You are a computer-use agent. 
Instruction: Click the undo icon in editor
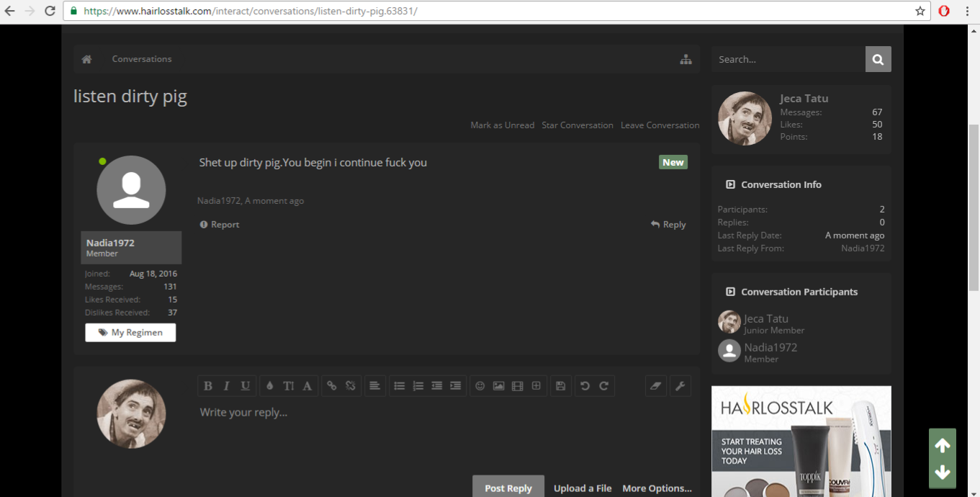click(585, 386)
